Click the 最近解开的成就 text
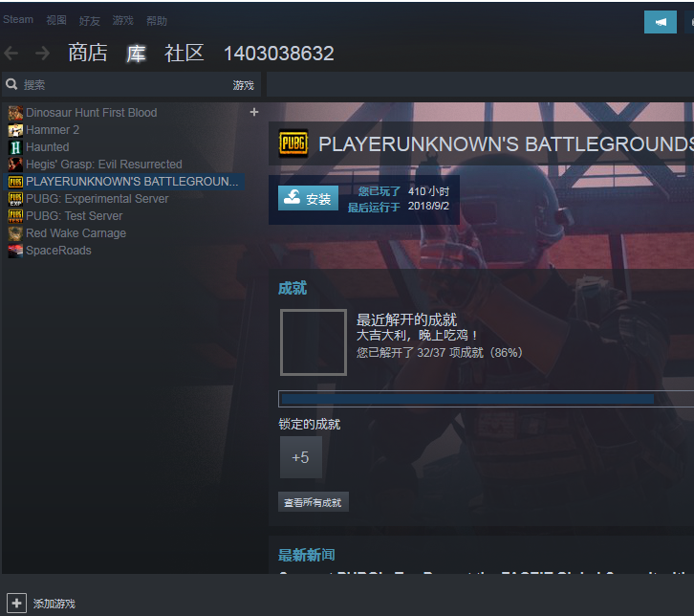Screen dimensions: 694x616 pyautogui.click(x=407, y=319)
